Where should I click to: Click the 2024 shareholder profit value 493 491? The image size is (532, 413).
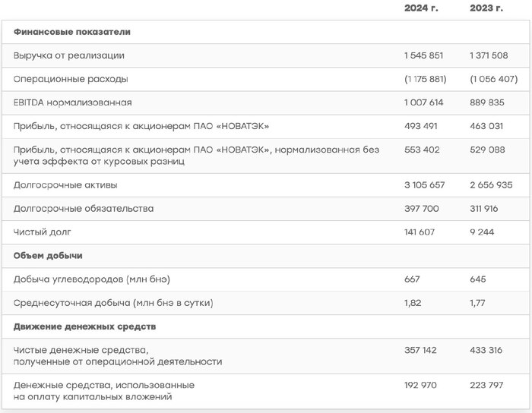coord(422,126)
